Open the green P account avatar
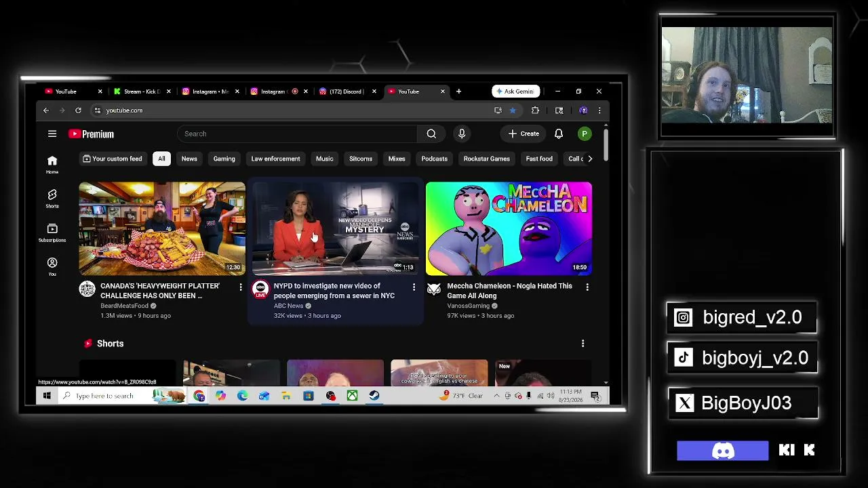This screenshot has height=488, width=868. tap(584, 134)
